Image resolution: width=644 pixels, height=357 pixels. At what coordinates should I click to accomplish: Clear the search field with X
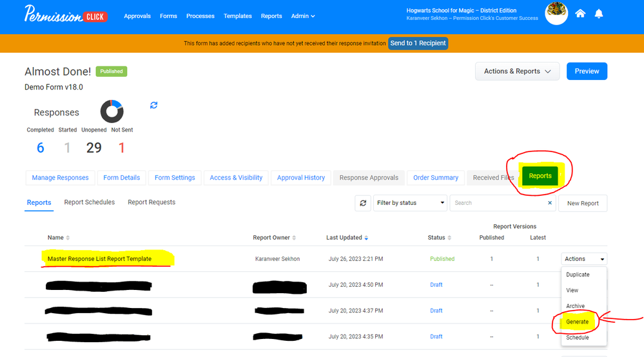pos(550,203)
